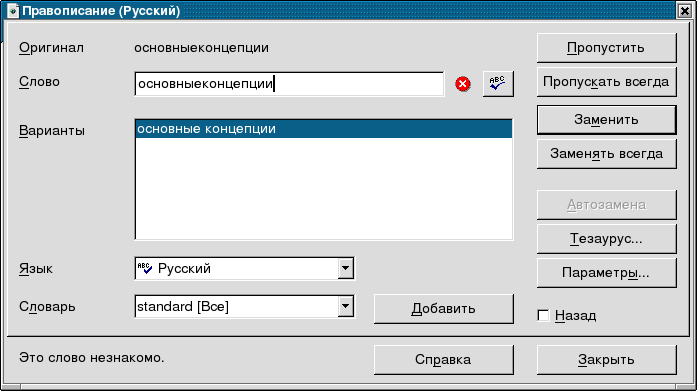Choose Заменять всегда button

pos(606,154)
